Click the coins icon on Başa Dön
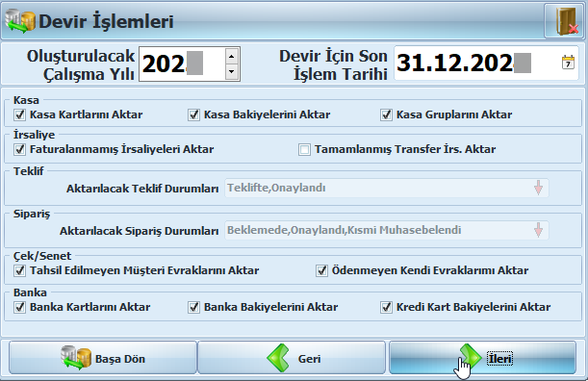 click(x=76, y=358)
